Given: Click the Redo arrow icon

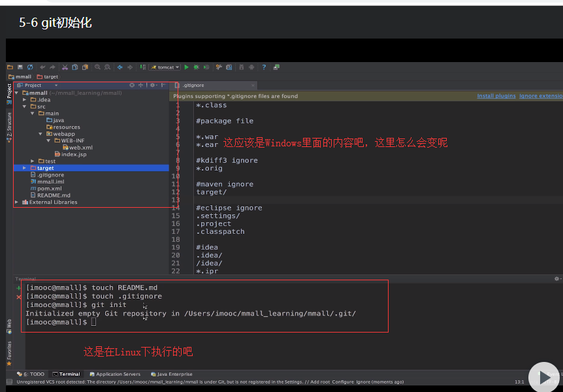Looking at the screenshot, I should coord(52,67).
